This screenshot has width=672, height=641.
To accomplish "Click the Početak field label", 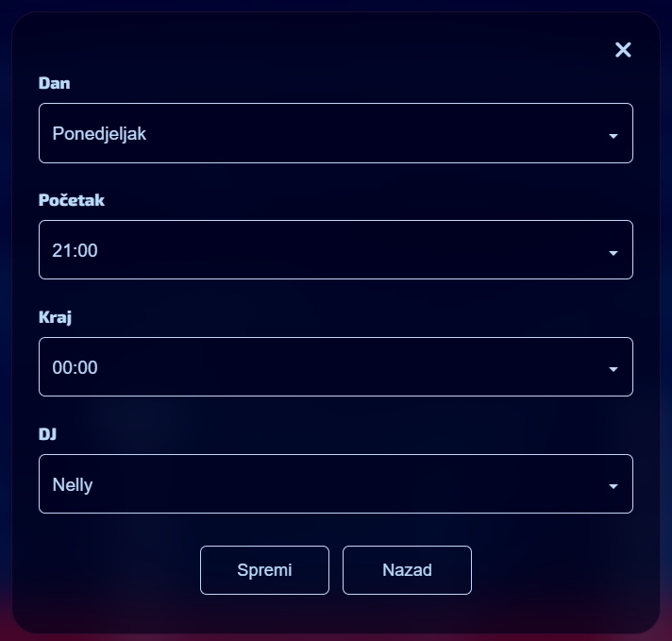I will (x=72, y=200).
